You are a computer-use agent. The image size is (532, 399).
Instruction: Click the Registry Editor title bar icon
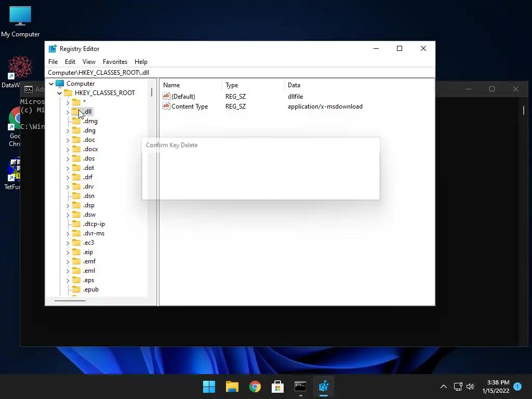tap(52, 49)
